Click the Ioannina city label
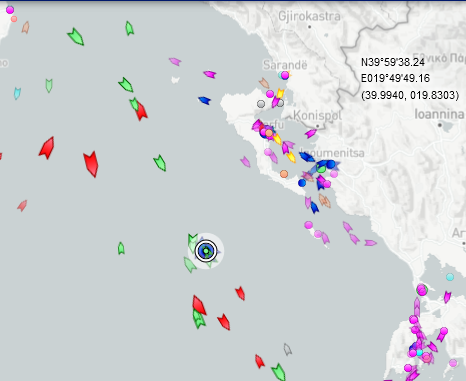Image resolution: width=466 pixels, height=381 pixels. tap(439, 114)
